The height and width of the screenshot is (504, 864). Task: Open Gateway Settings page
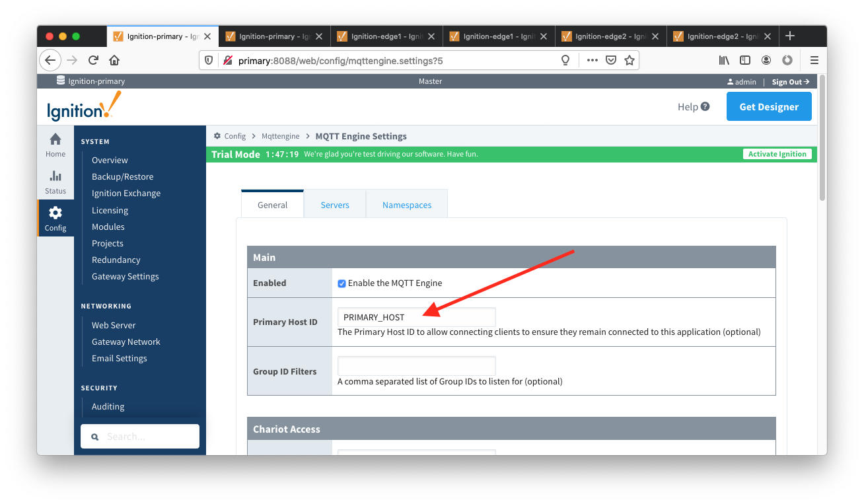[x=126, y=276]
